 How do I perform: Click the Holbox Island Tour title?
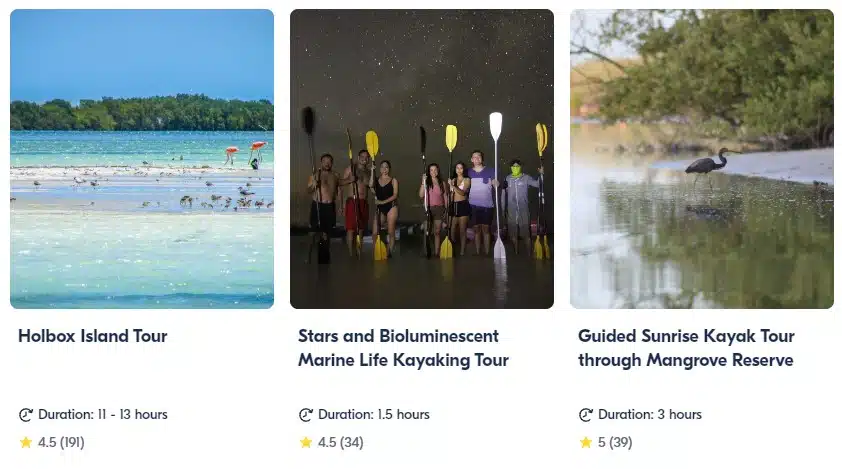93,336
